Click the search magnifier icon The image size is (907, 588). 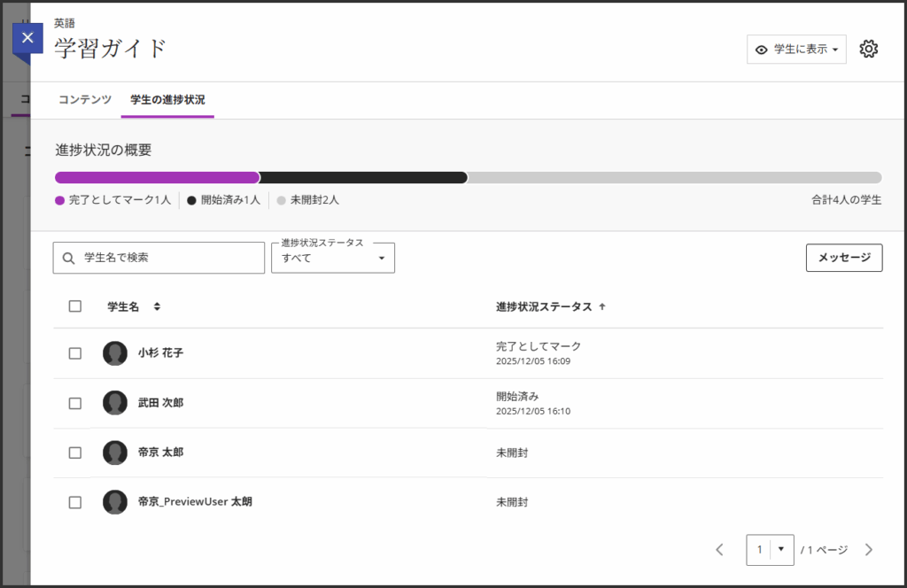(69, 258)
